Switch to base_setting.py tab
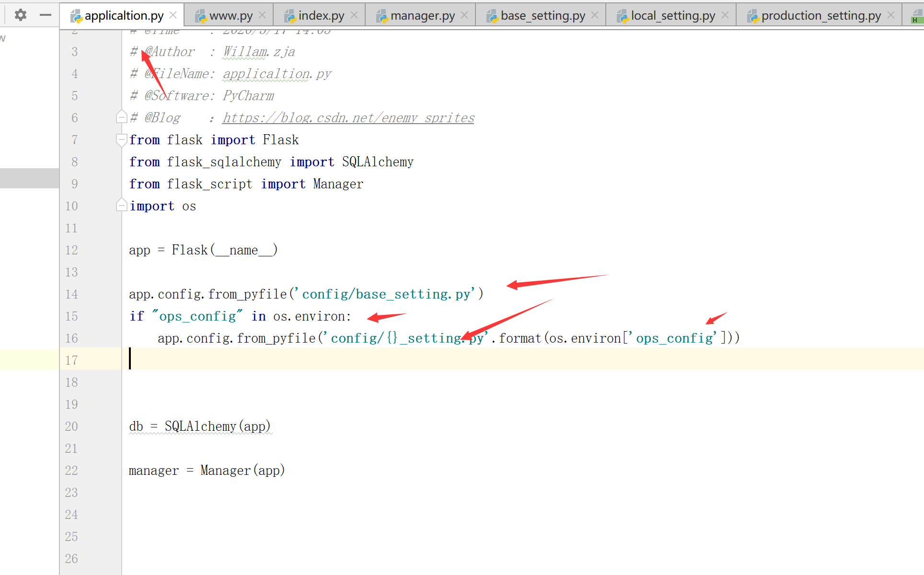Viewport: 924px width, 575px height. tap(543, 16)
